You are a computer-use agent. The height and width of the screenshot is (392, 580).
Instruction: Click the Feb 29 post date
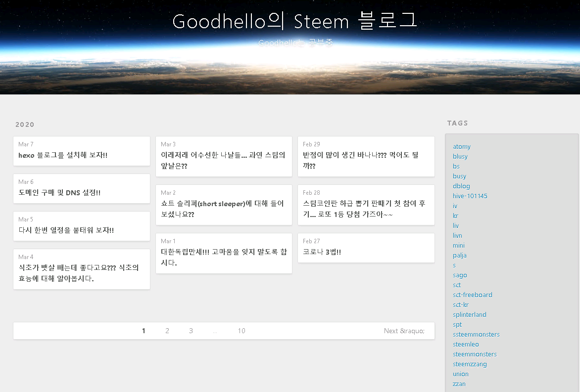pos(311,144)
